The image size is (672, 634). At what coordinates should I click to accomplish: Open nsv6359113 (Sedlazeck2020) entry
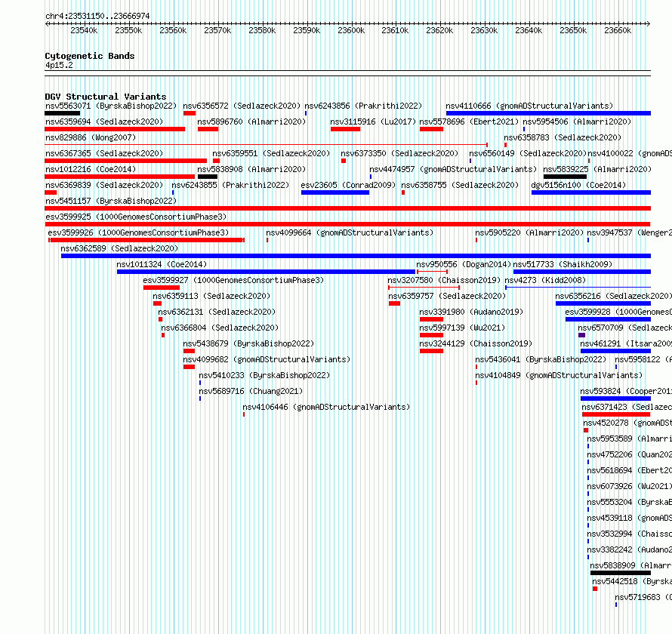tap(211, 296)
